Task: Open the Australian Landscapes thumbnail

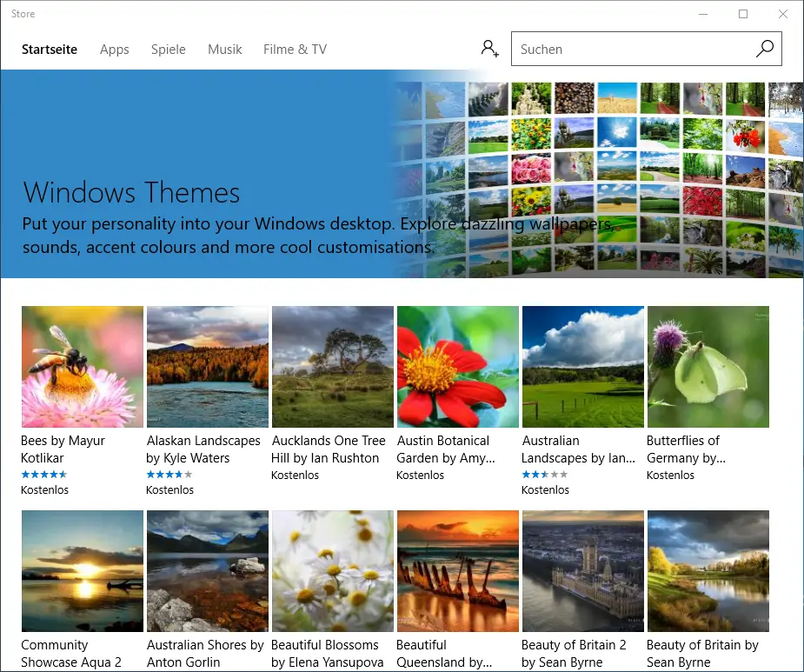Action: click(x=583, y=367)
